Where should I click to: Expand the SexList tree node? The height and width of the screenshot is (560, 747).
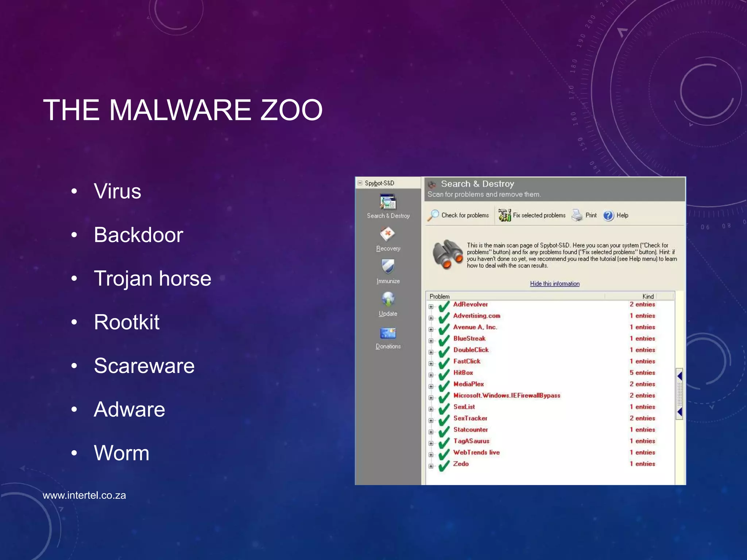coord(431,409)
